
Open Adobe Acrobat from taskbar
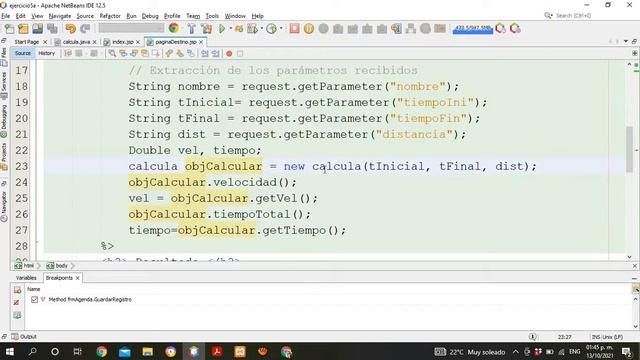tap(217, 351)
